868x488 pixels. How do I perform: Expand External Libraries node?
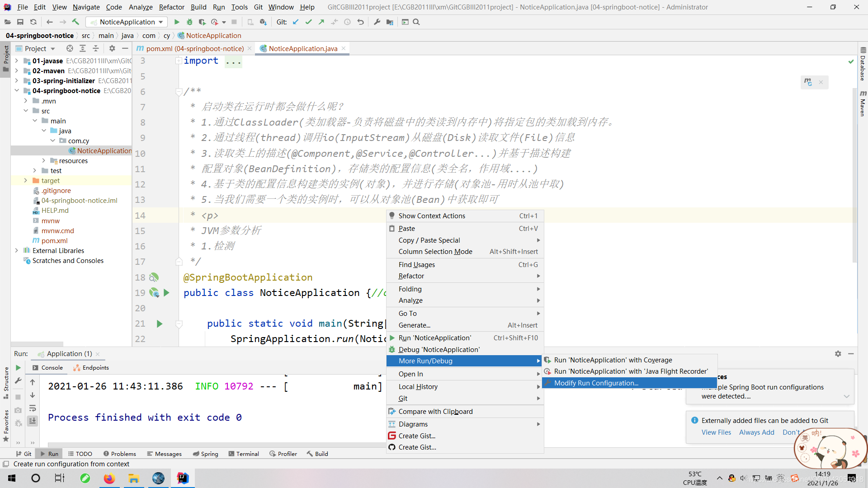click(17, 250)
